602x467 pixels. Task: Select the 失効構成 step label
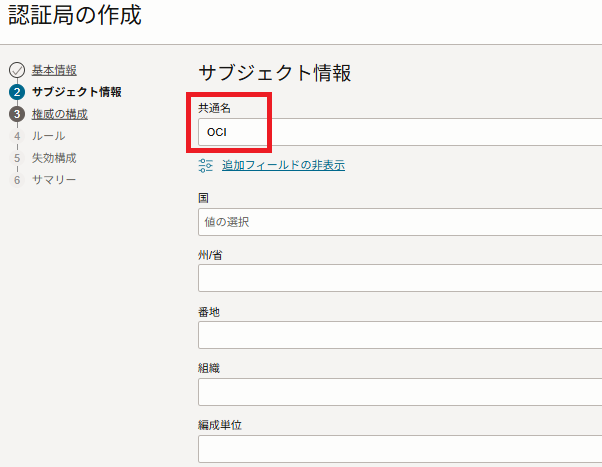54,158
